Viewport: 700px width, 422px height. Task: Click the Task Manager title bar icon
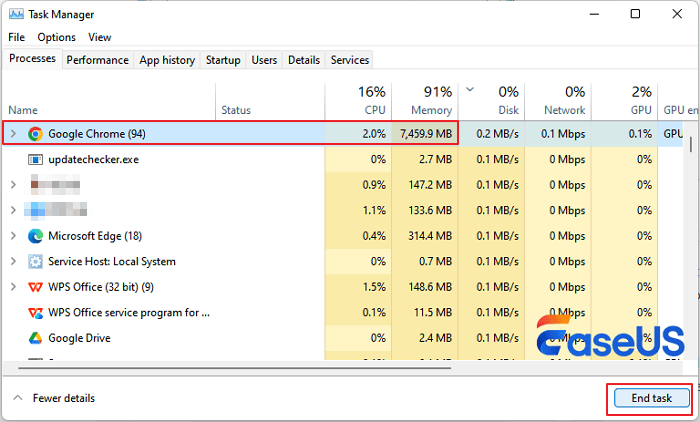(x=17, y=14)
